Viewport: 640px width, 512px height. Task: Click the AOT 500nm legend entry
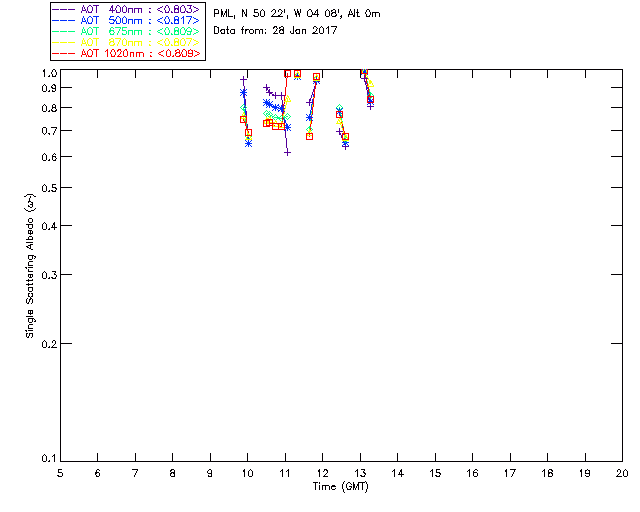(x=127, y=20)
